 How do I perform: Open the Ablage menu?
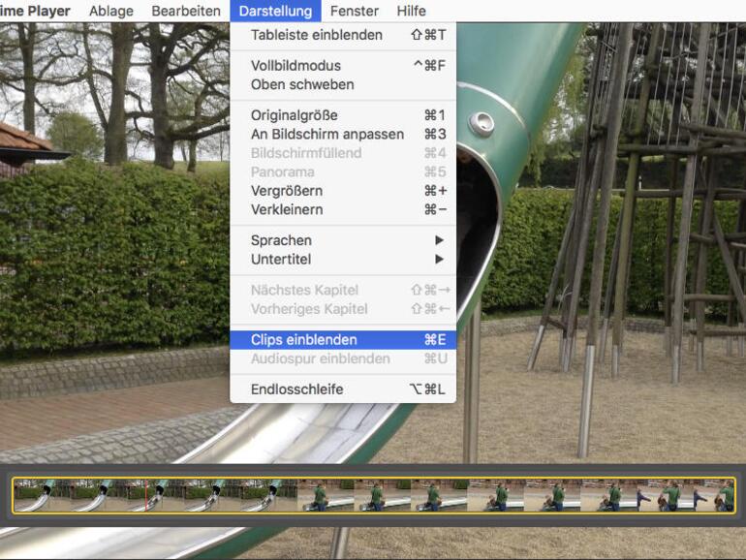point(110,11)
